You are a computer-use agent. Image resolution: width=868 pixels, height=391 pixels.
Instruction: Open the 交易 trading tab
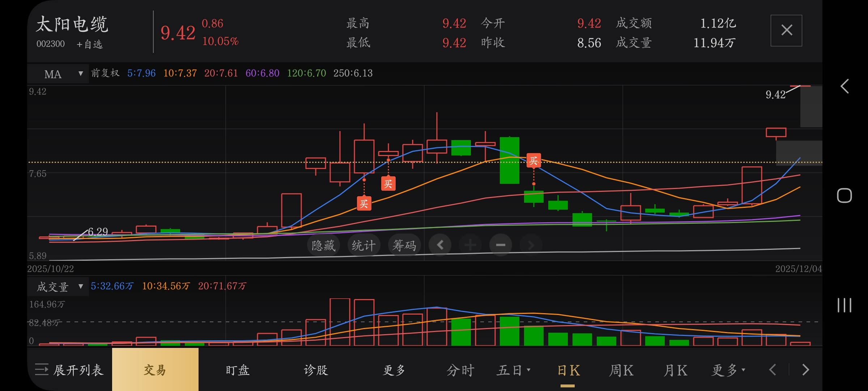(x=155, y=370)
